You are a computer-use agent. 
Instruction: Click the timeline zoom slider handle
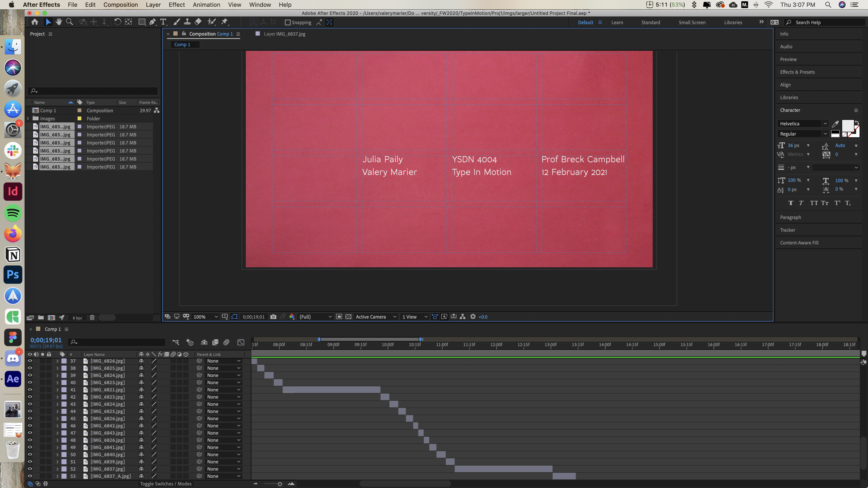pos(280,484)
